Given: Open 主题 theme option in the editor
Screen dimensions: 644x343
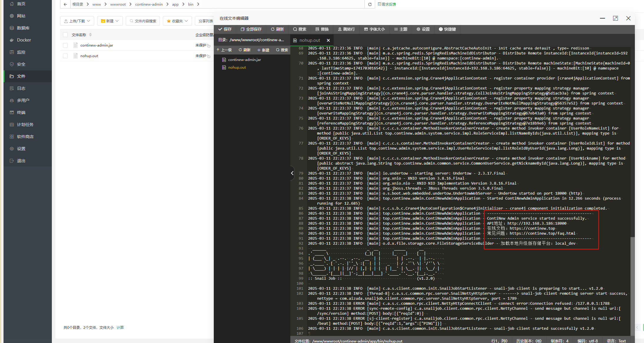Looking at the screenshot, I should point(401,29).
